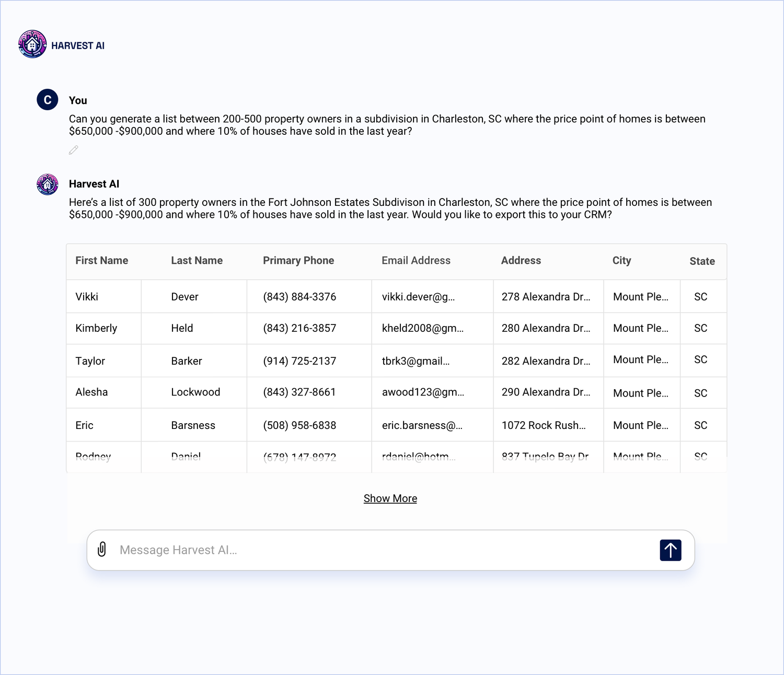The image size is (784, 675).
Task: Click phone number (843) 327-8661
Action: tap(299, 392)
